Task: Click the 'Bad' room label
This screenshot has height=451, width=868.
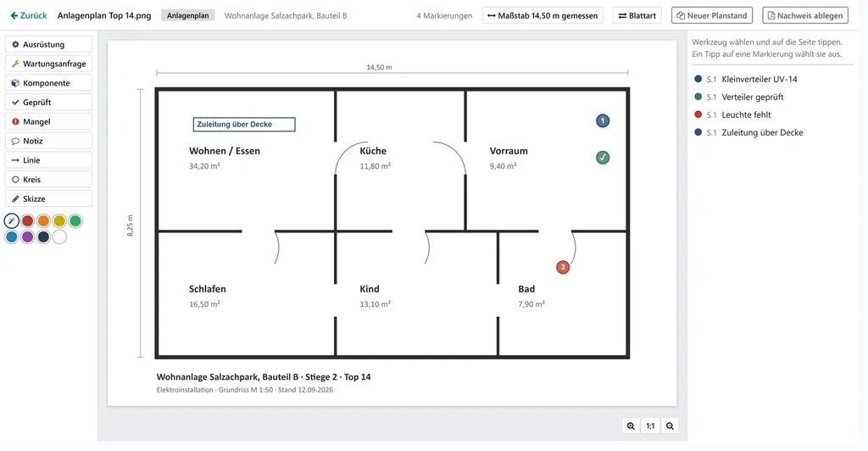Action: click(x=526, y=289)
